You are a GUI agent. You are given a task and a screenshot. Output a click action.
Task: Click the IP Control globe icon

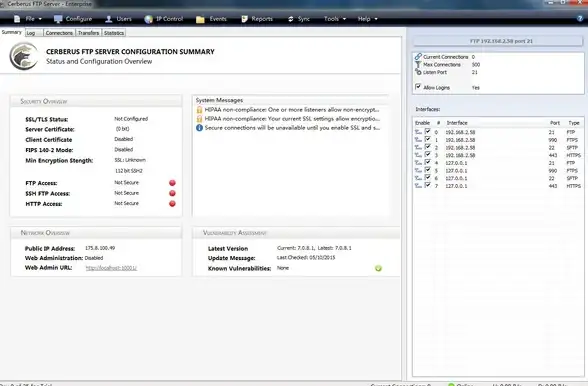(148, 19)
